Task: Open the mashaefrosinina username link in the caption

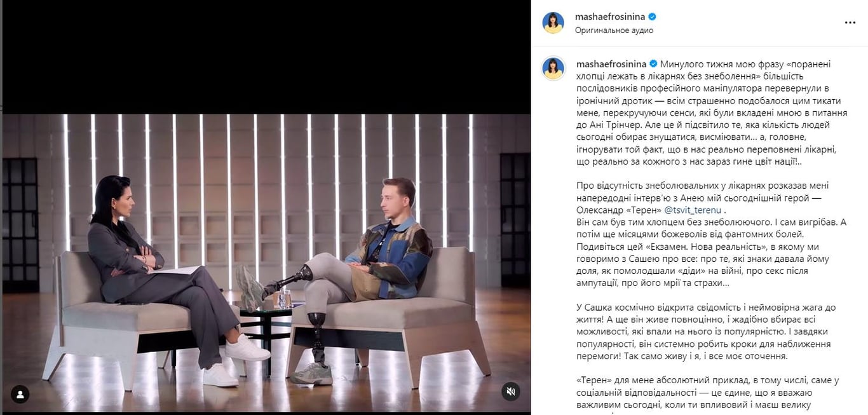Action: point(610,64)
